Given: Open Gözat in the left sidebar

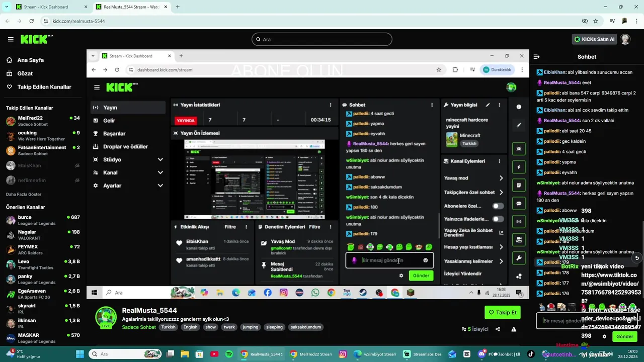Looking at the screenshot, I should pos(25,73).
